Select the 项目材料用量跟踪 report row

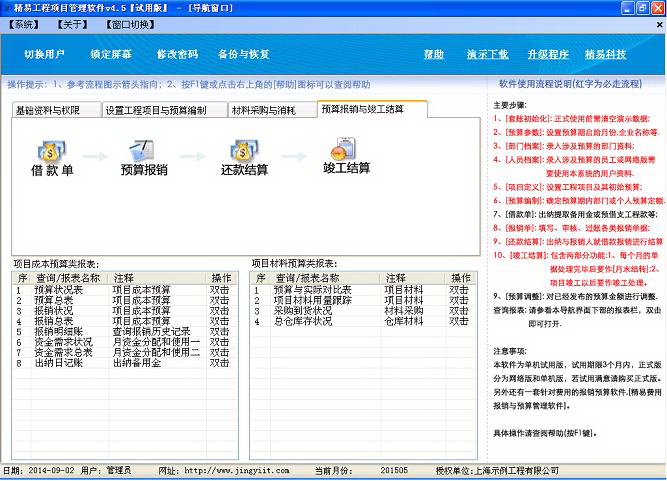click(x=363, y=300)
